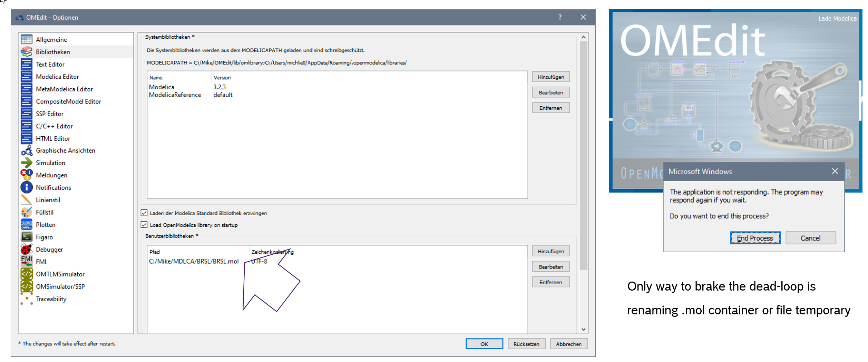Click the Figaro terminal icon

click(26, 237)
